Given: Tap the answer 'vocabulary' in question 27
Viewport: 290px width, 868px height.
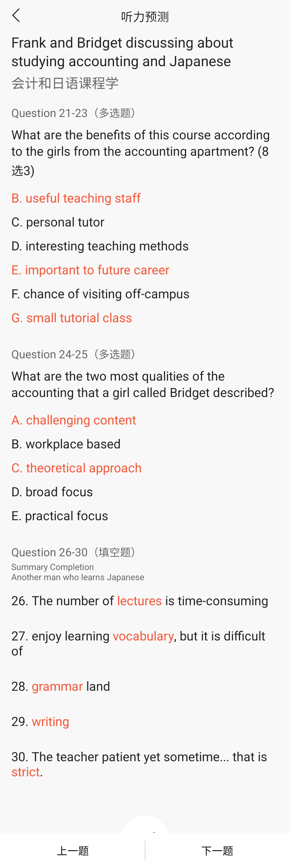Looking at the screenshot, I should 143,636.
